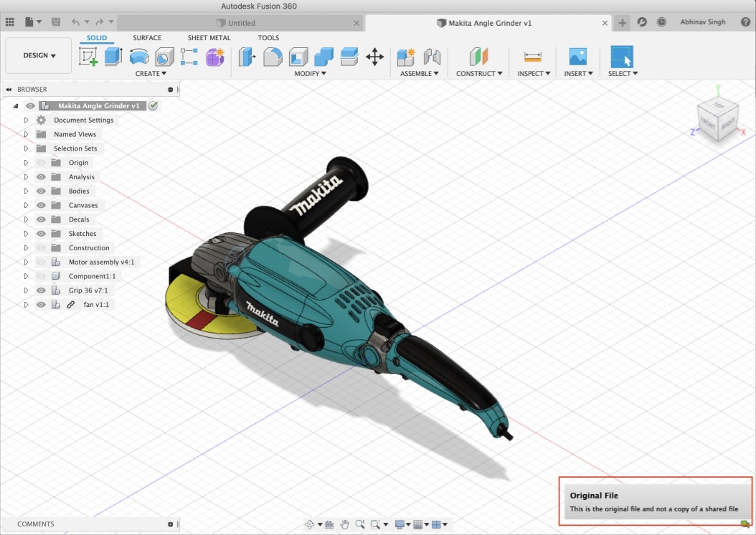Open the INSPECT dropdown menu
The width and height of the screenshot is (756, 535).
533,73
